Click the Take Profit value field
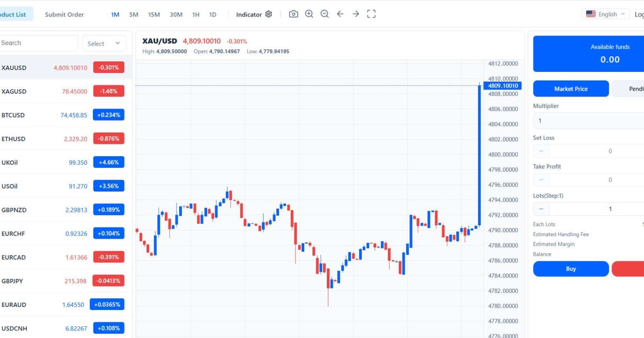The image size is (644, 338). point(596,180)
